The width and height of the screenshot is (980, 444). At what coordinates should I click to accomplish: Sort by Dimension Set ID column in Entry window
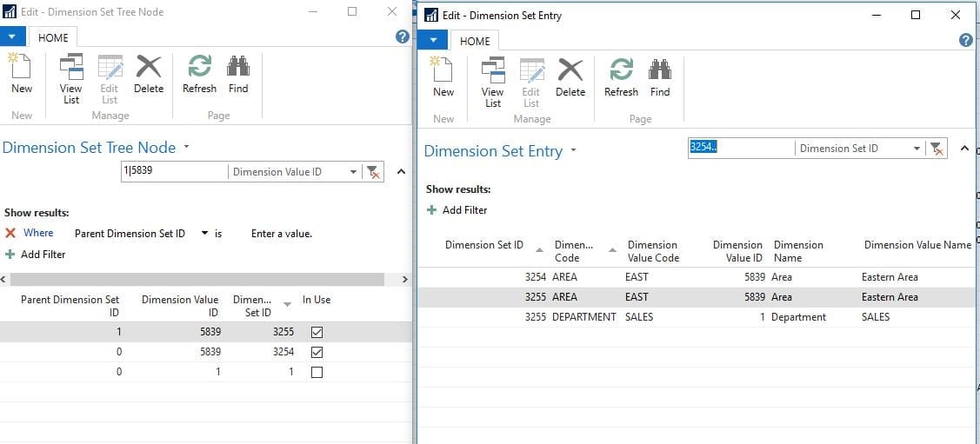484,245
